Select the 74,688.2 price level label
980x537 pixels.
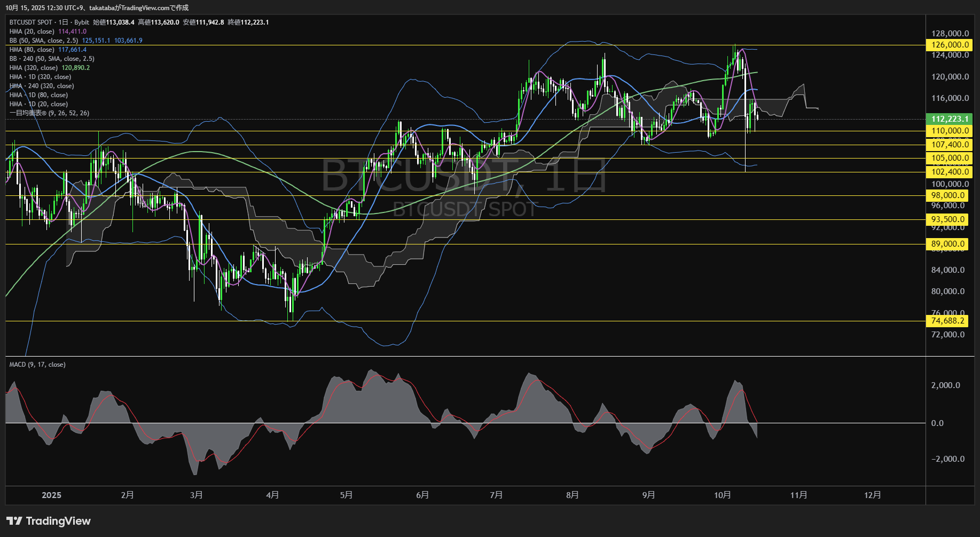[x=948, y=321]
